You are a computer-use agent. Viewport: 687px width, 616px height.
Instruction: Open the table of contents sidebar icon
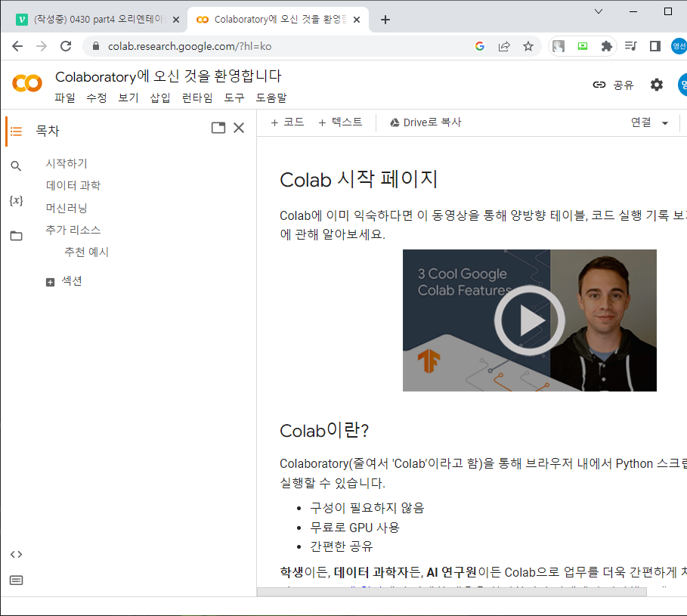[16, 132]
